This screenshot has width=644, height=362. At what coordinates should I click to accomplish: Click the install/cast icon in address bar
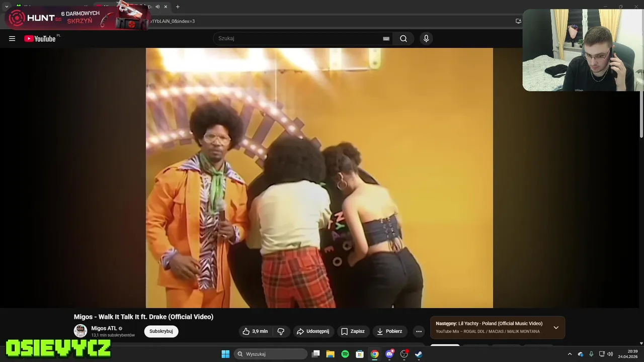tap(518, 21)
